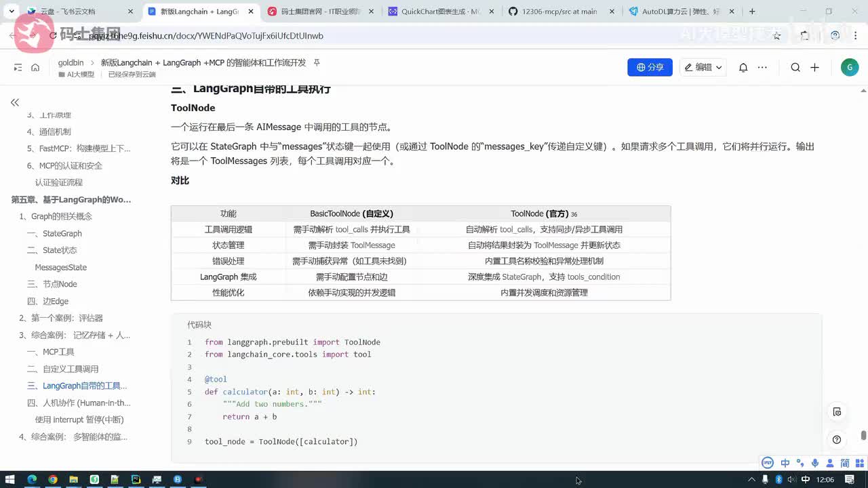
Task: Click the 代码块 code block label
Action: [x=199, y=325]
